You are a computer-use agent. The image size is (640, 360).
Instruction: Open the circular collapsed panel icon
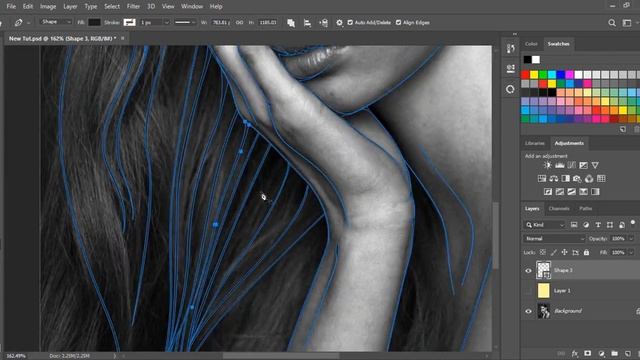(510, 89)
